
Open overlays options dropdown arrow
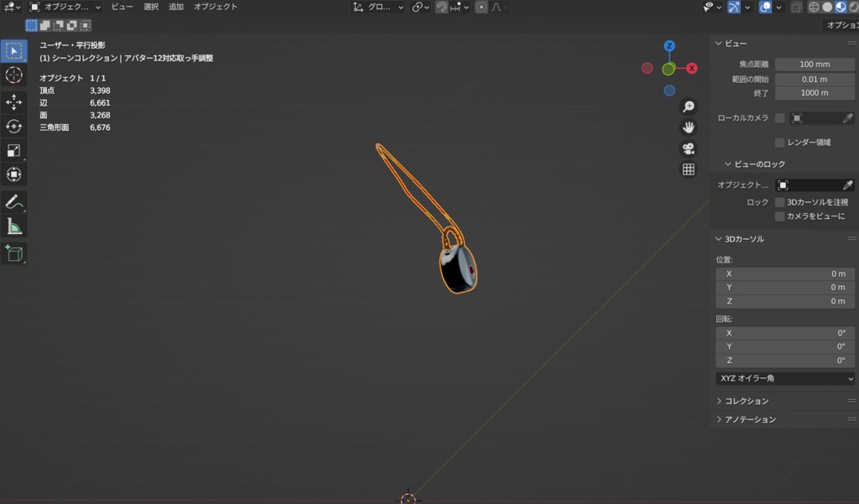778,7
